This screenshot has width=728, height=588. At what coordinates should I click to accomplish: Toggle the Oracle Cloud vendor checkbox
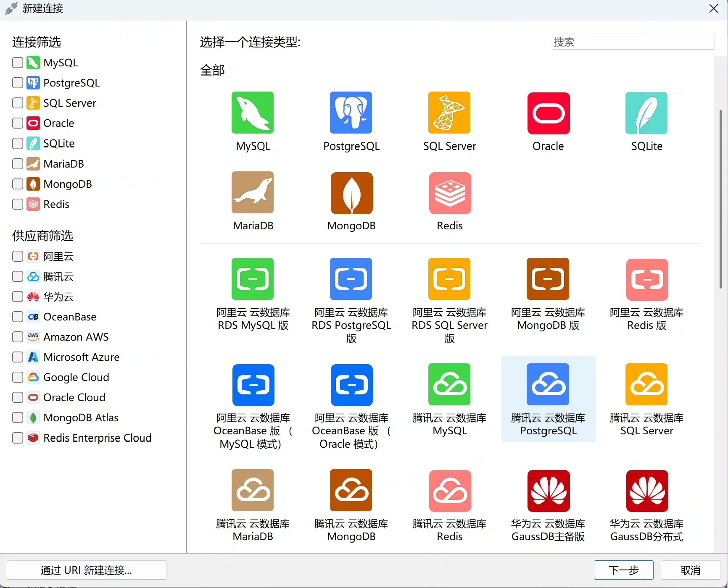(18, 397)
